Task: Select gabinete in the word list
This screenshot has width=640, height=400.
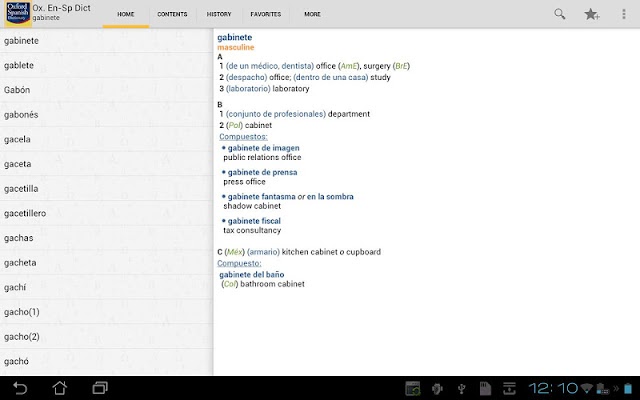Action: (106, 41)
